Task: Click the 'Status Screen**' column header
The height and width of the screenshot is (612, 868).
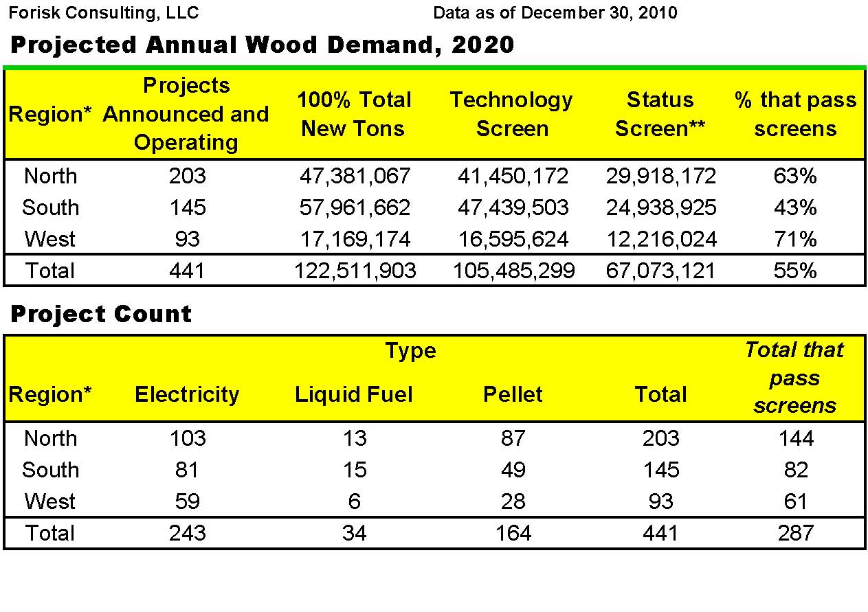Action: point(660,114)
